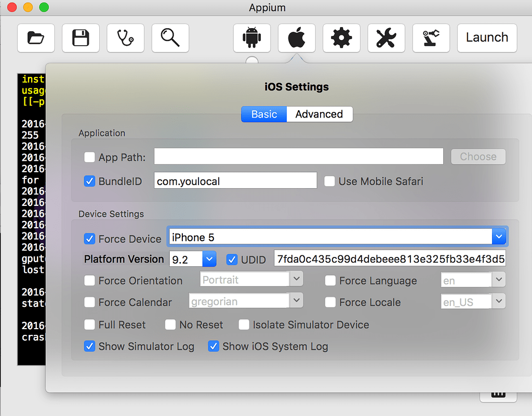Select the Basic tab
The image size is (532, 416).
click(263, 114)
